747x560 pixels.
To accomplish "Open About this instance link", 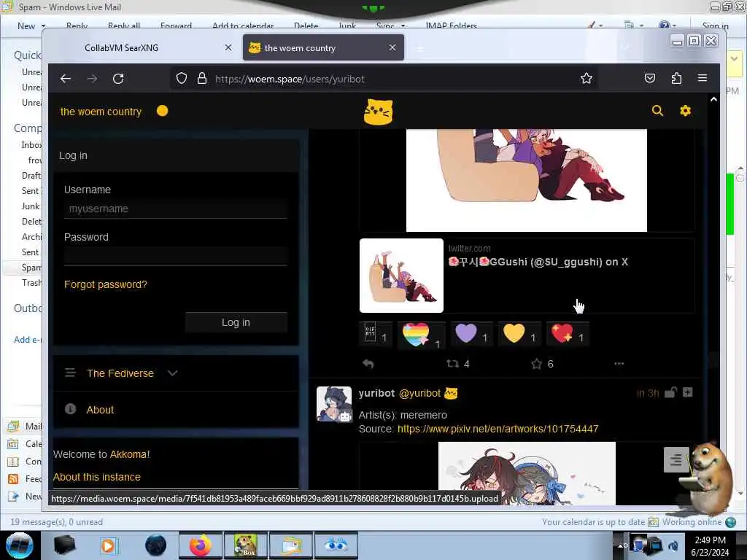I will pos(97,477).
